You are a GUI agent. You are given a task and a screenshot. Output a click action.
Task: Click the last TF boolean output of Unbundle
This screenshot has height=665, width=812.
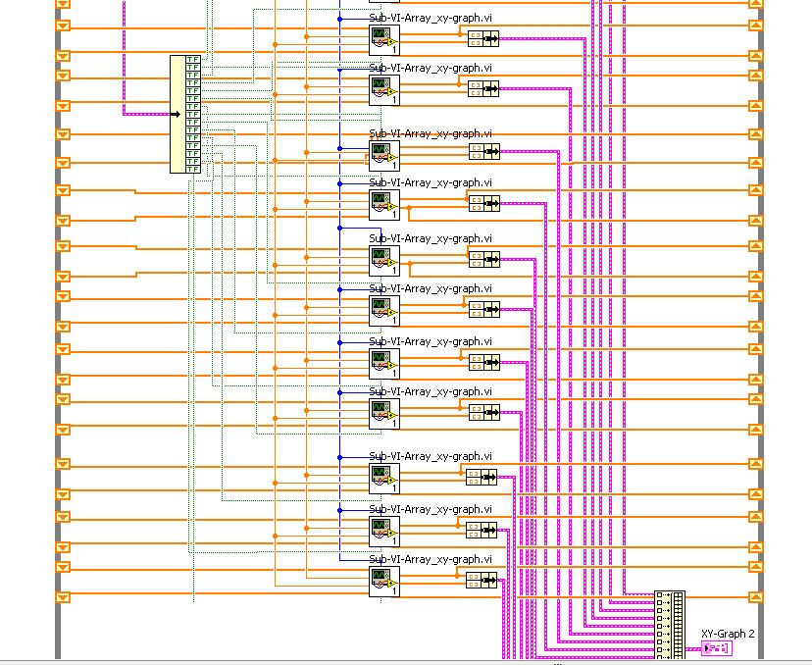coord(193,169)
